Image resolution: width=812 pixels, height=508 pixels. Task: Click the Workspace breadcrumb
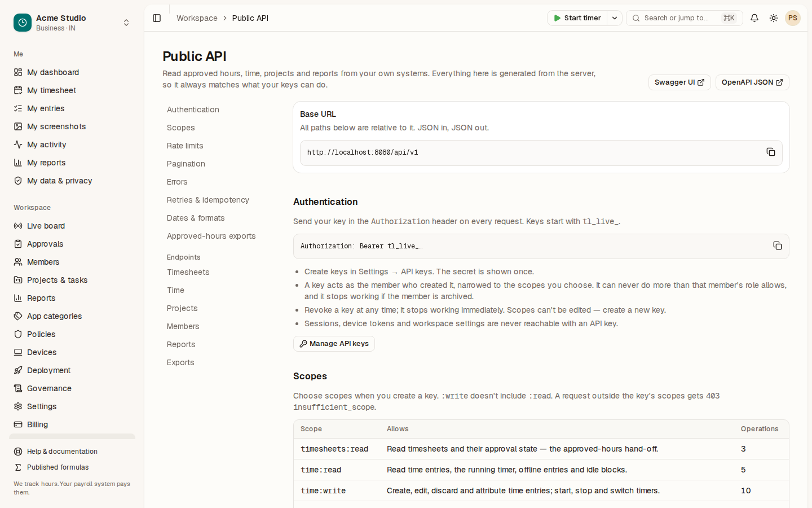(197, 18)
